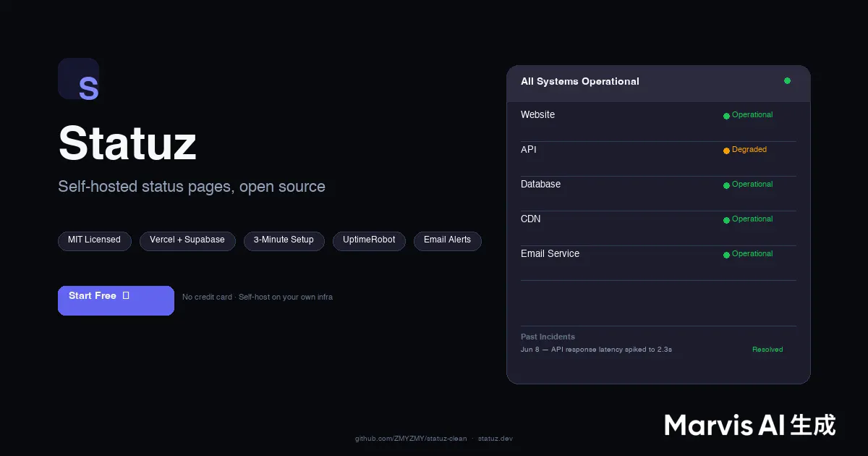Click the green dot beside All Systems Operational
The image size is (868, 456).
787,81
